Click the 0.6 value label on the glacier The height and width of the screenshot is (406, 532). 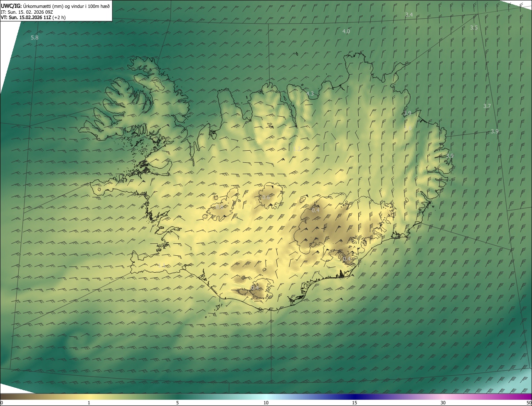[266, 197]
